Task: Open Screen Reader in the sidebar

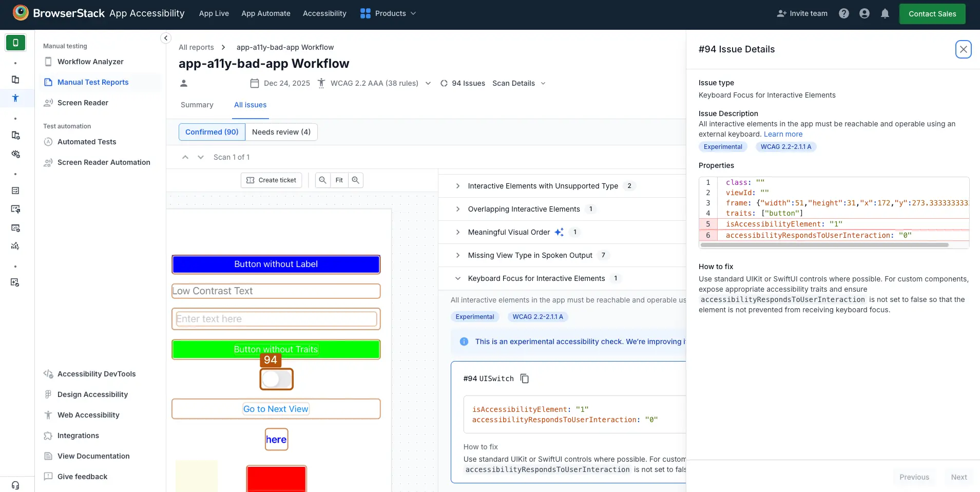Action: click(83, 103)
